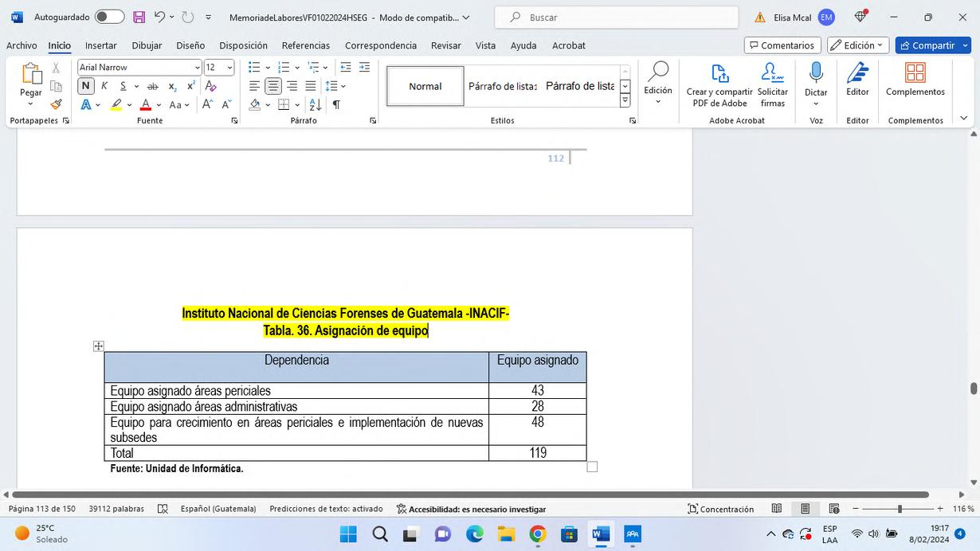
Task: Click the Format Painter brush icon
Action: (x=56, y=104)
